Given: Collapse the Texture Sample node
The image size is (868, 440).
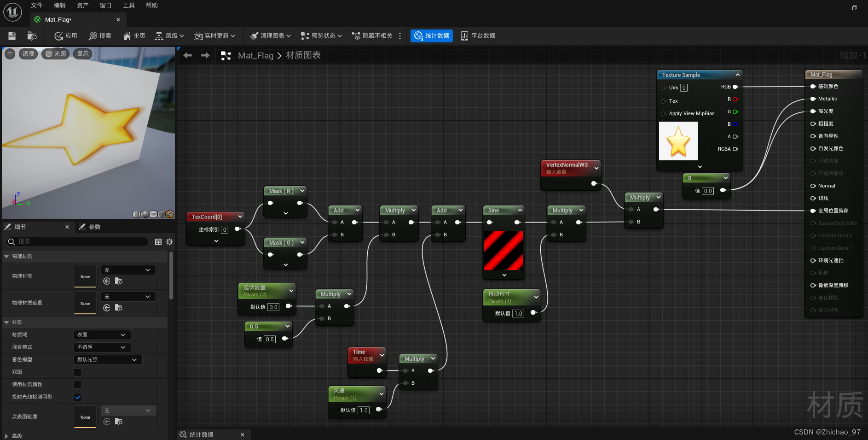Looking at the screenshot, I should click(738, 75).
